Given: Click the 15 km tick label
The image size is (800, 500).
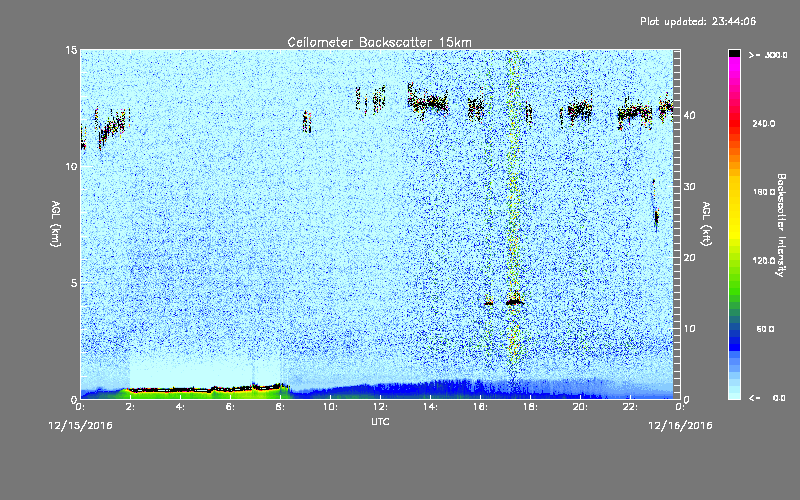Looking at the screenshot, I should click(x=71, y=50).
